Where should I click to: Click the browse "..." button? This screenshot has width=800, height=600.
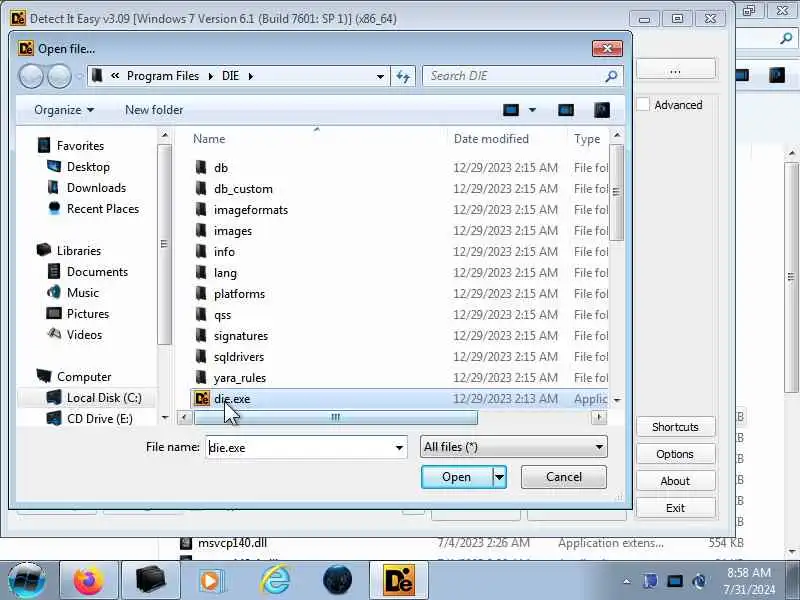click(676, 70)
